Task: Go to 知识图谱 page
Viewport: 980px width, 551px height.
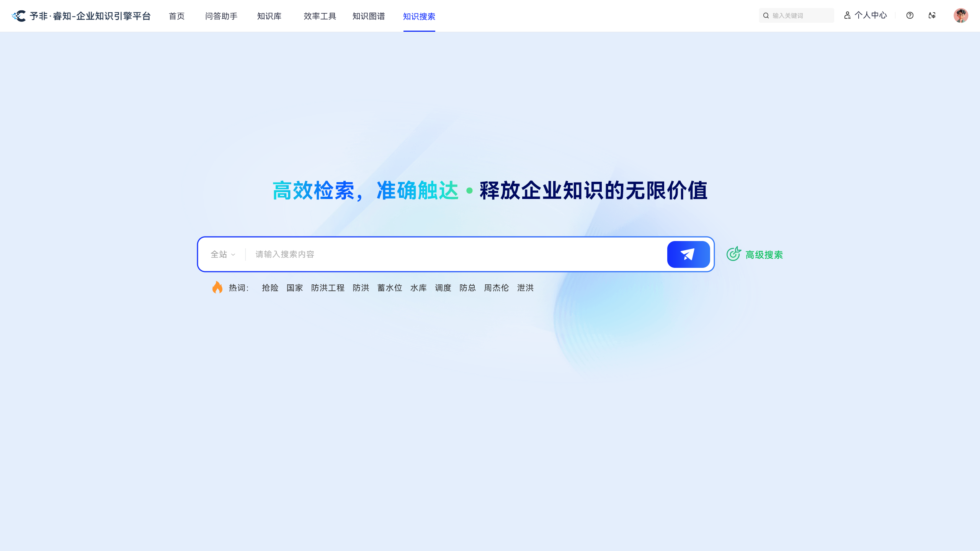Action: pyautogui.click(x=368, y=16)
